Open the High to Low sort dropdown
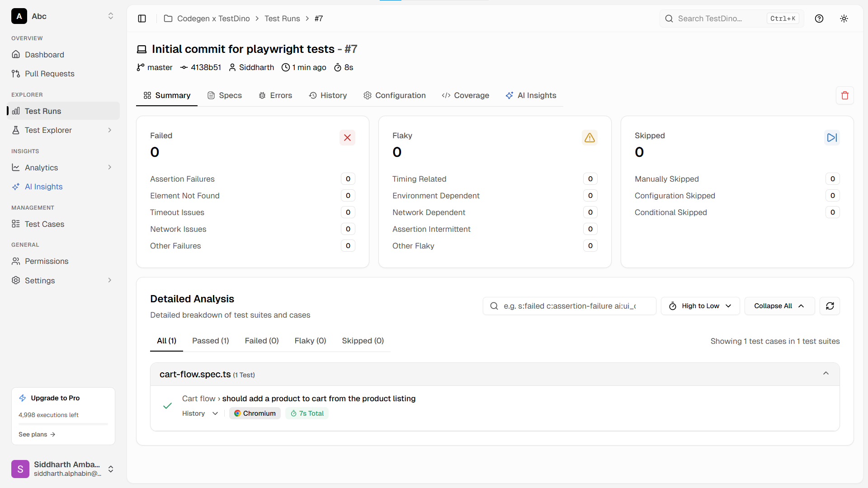The height and width of the screenshot is (488, 868). click(x=700, y=306)
